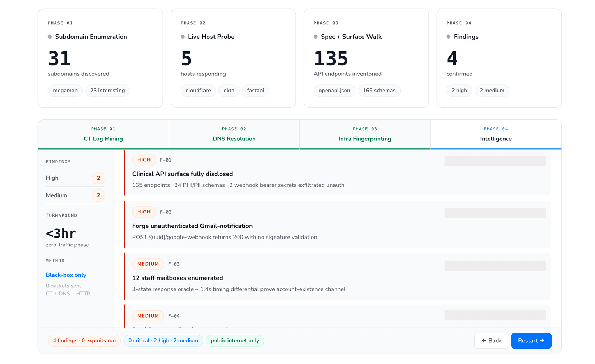Click the High findings count badge
595x364 pixels.
point(98,178)
